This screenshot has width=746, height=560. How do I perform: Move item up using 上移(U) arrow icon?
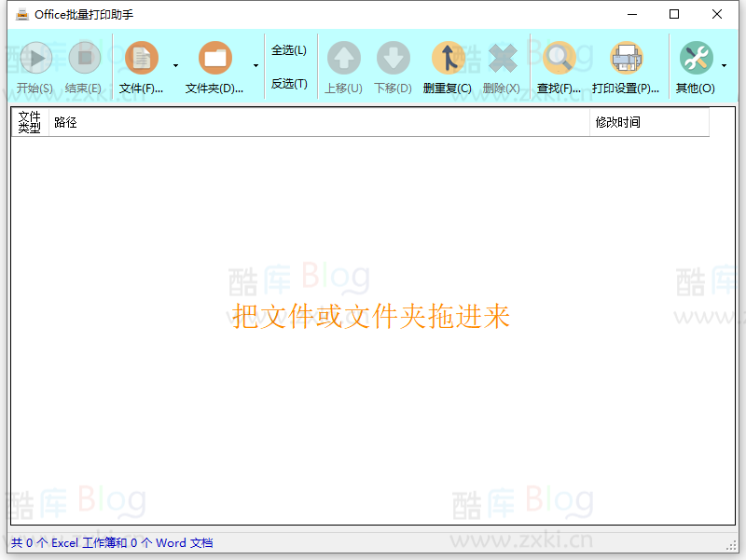tap(343, 57)
